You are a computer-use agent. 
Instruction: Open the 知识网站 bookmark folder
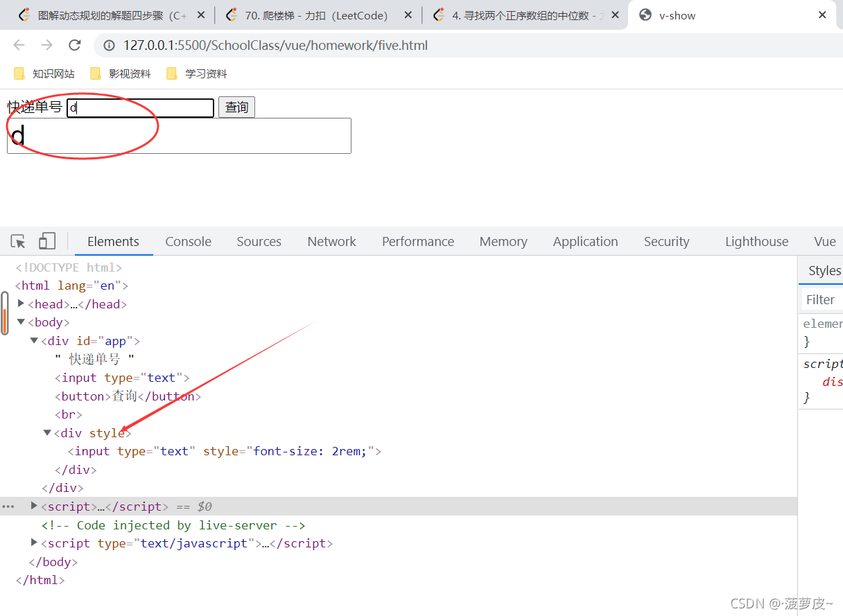pyautogui.click(x=44, y=73)
